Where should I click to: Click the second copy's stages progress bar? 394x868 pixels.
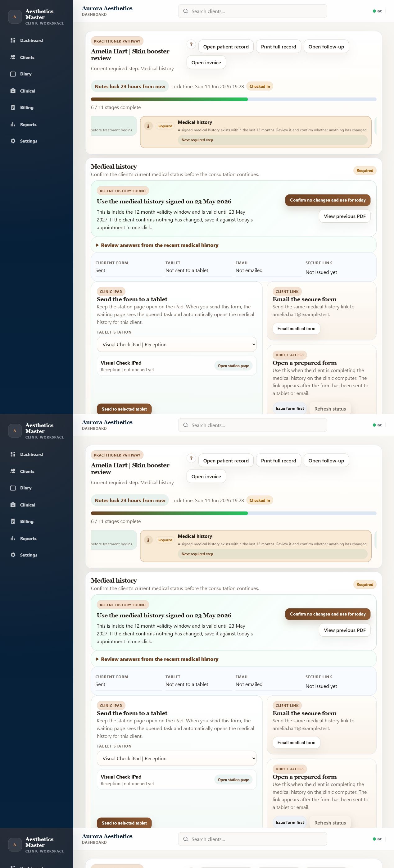click(x=234, y=513)
